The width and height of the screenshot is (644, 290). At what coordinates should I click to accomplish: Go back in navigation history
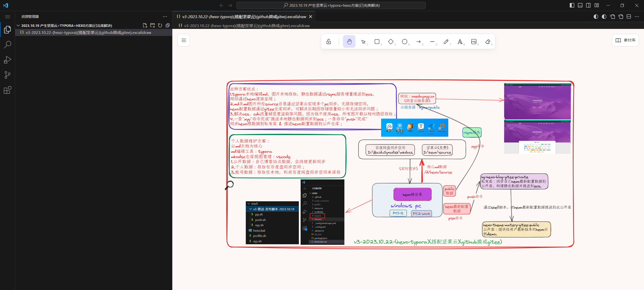tap(222, 5)
